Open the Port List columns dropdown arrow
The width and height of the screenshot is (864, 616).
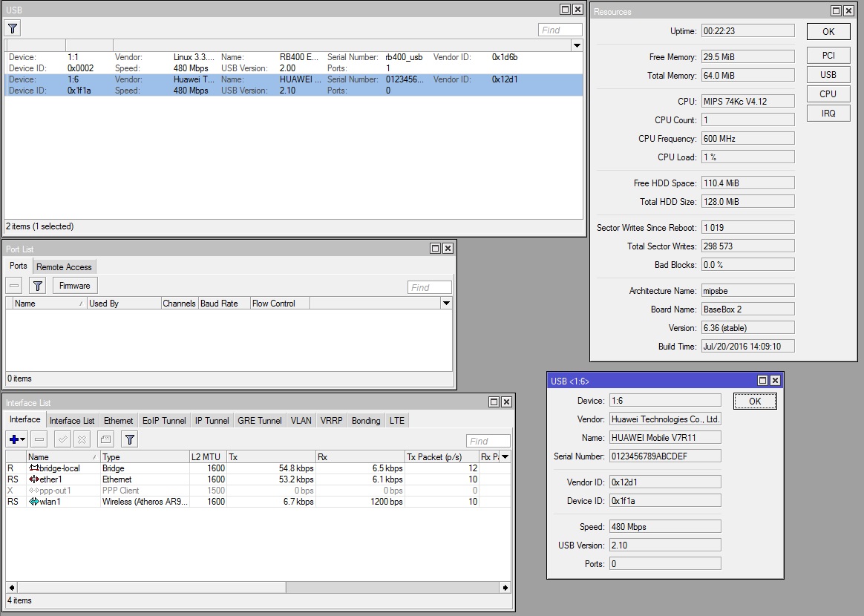tap(446, 303)
